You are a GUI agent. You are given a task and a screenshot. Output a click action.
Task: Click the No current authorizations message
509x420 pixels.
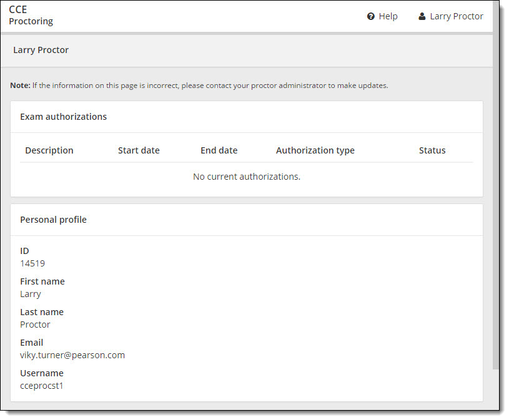tap(247, 177)
